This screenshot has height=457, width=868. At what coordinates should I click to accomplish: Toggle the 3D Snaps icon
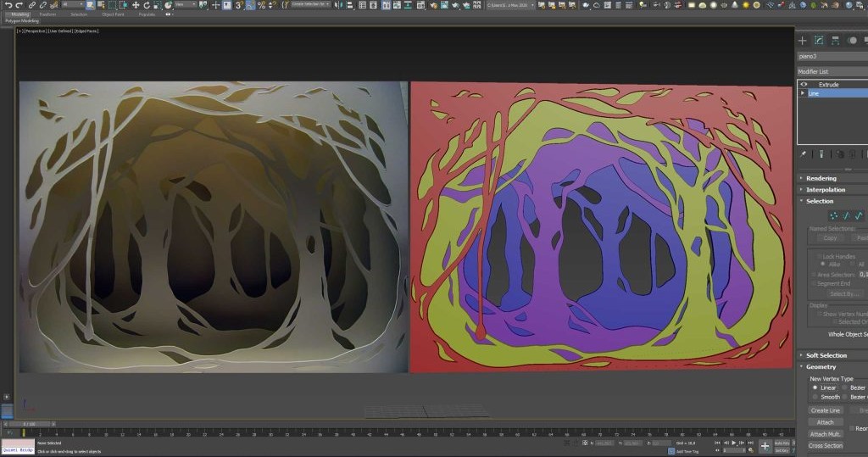[x=239, y=5]
